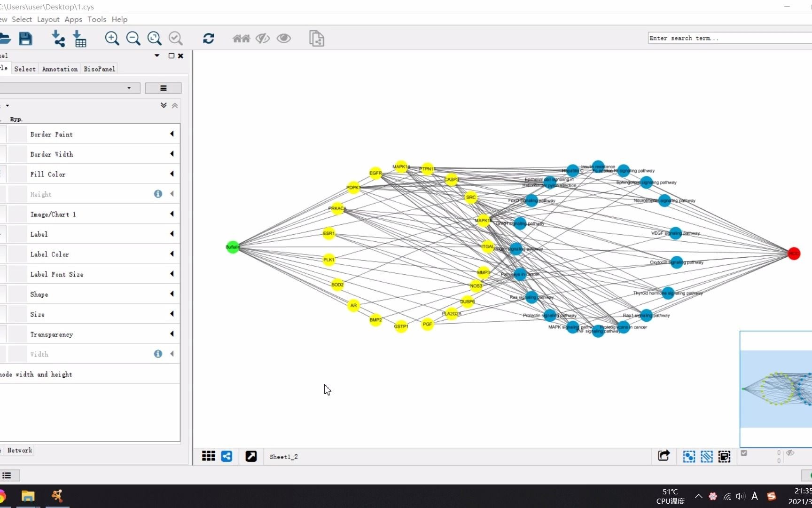Import a table from file

80,39
